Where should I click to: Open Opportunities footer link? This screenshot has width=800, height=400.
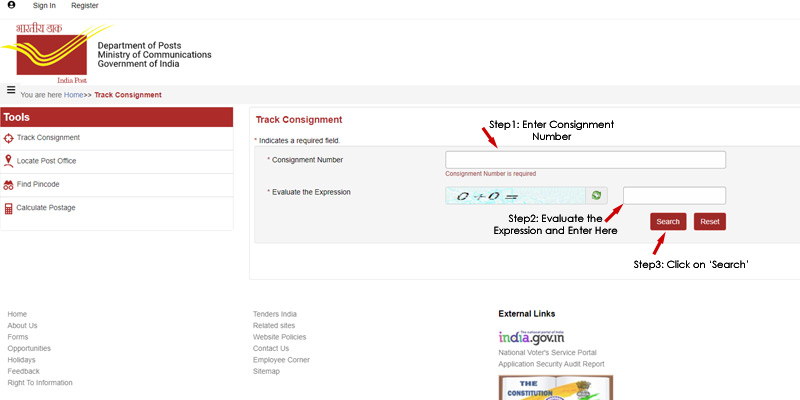(29, 348)
